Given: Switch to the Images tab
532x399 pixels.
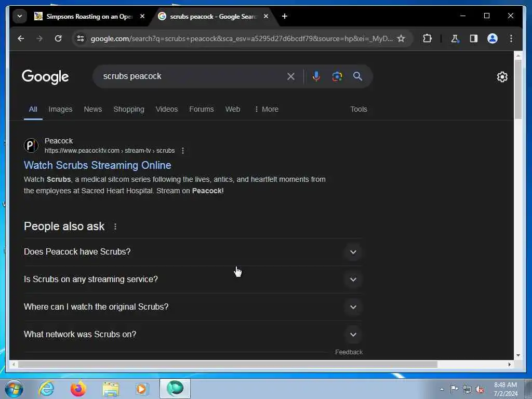Looking at the screenshot, I should (x=60, y=109).
